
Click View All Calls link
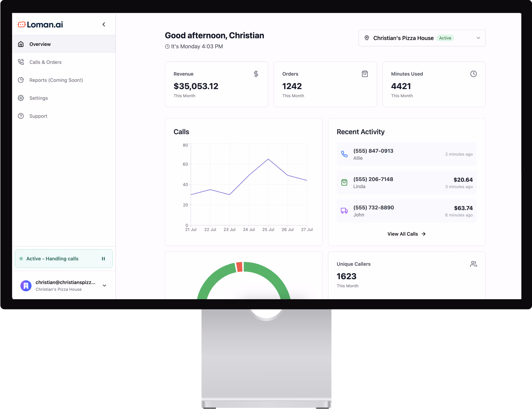(x=407, y=234)
